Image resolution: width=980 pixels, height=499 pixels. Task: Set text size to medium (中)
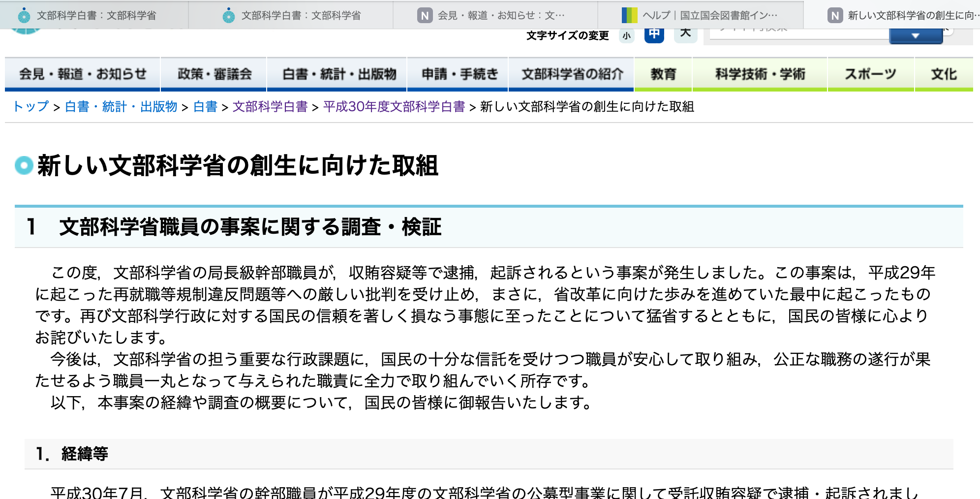pos(654,35)
